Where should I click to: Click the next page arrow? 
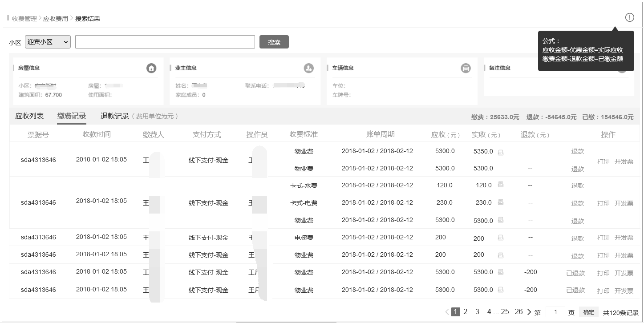(530, 312)
